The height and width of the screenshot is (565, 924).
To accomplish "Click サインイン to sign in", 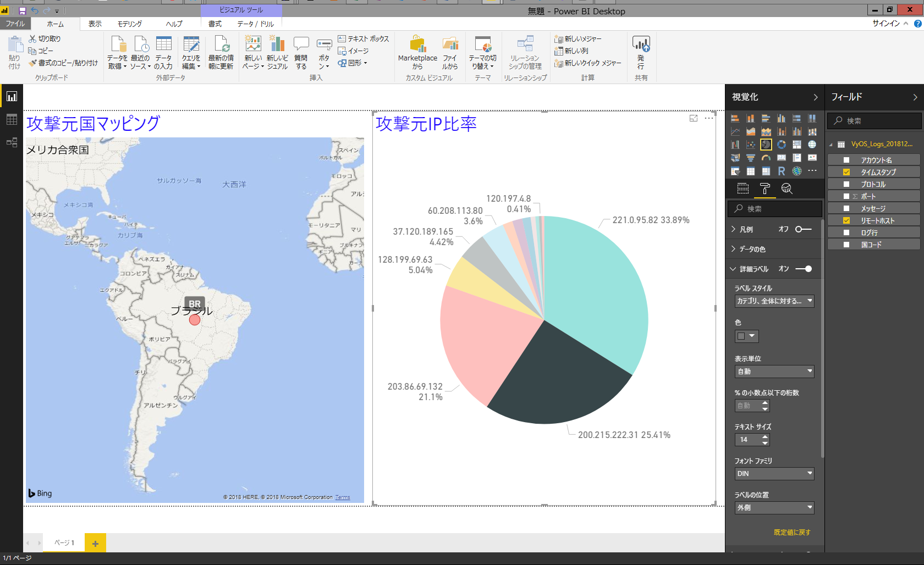I will click(886, 23).
